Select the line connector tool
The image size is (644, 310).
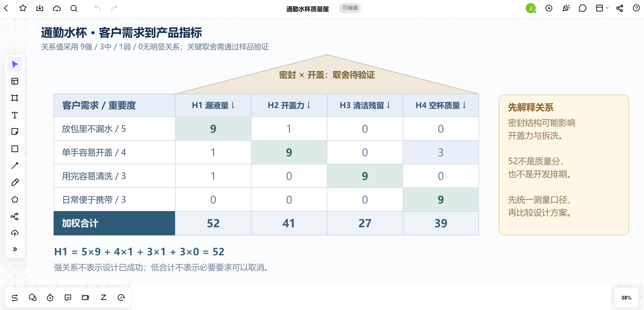15,165
